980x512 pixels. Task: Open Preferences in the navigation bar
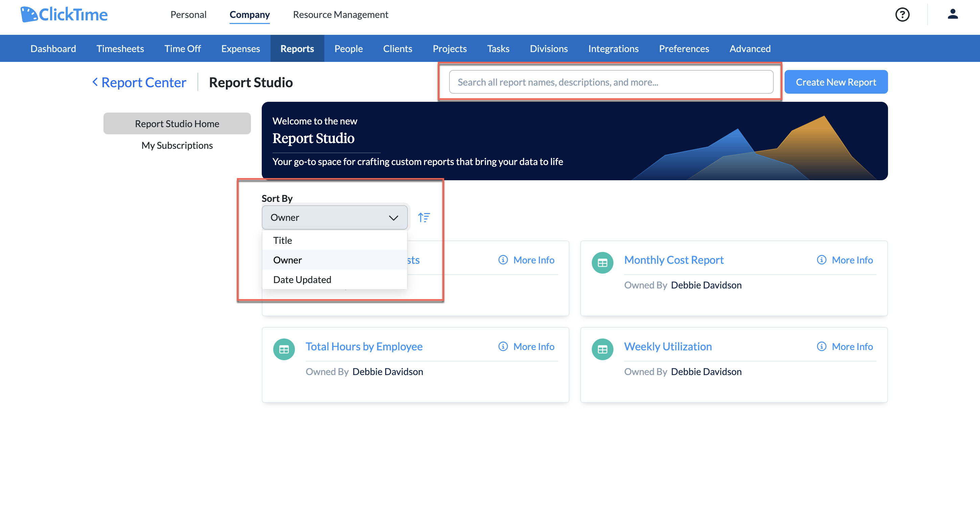tap(684, 48)
